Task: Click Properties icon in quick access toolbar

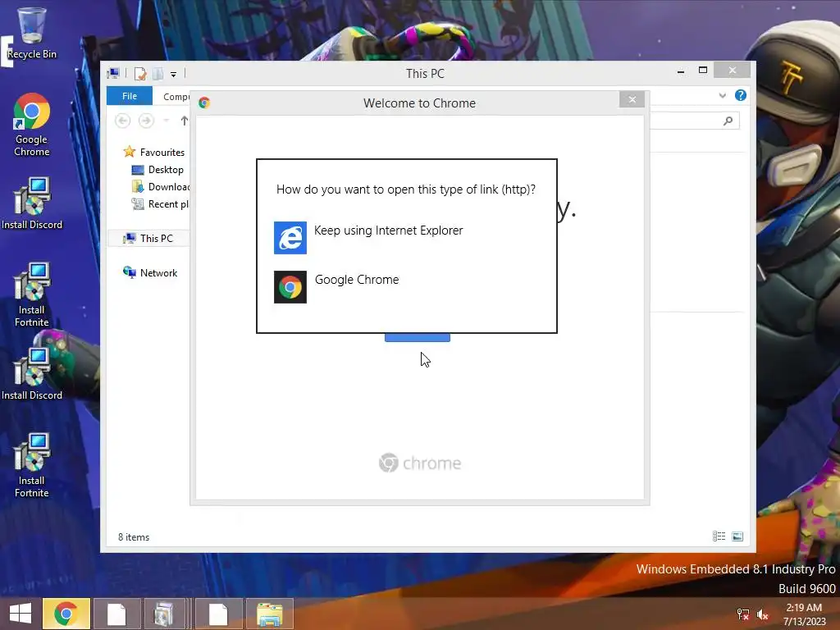Action: pos(140,73)
